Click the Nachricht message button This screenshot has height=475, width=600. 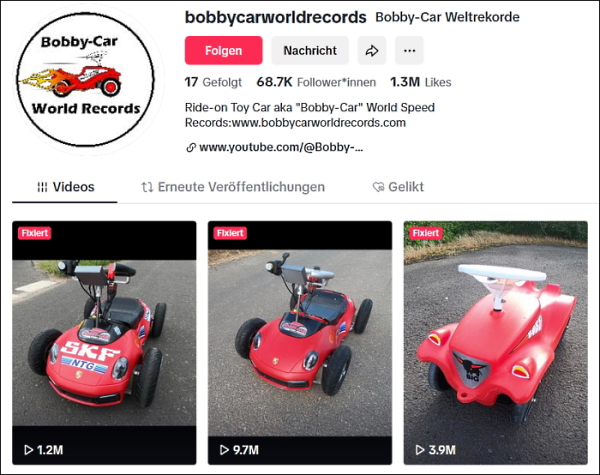[x=310, y=51]
